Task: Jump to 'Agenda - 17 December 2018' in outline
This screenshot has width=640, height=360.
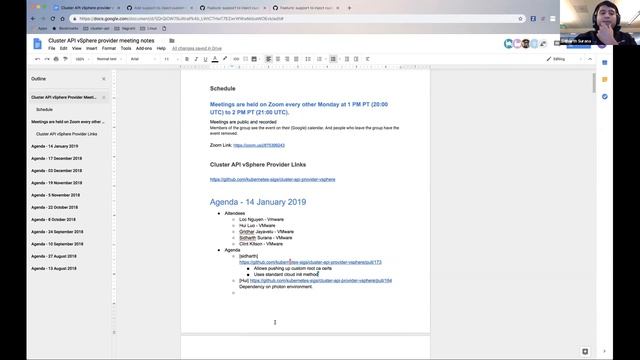Action: [x=56, y=158]
